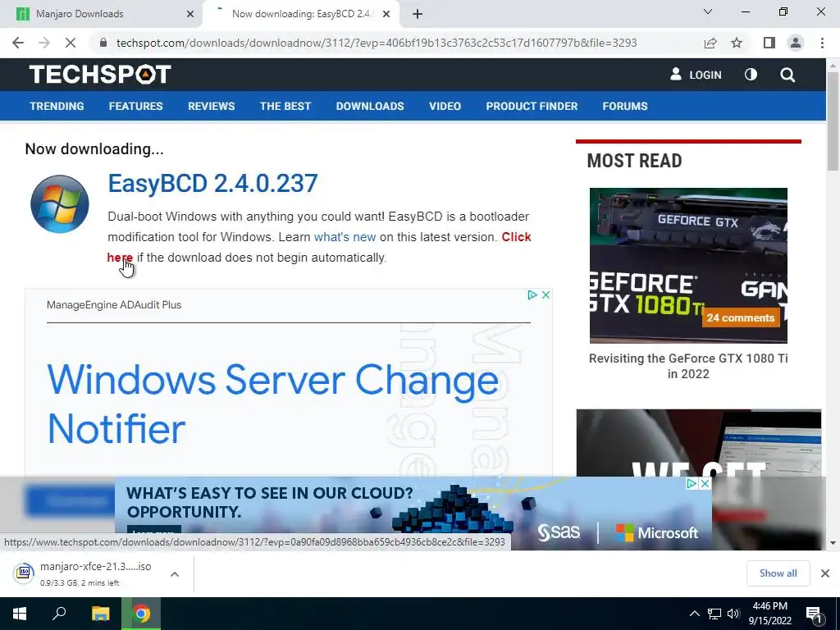Show hidden system tray icons

pyautogui.click(x=694, y=614)
